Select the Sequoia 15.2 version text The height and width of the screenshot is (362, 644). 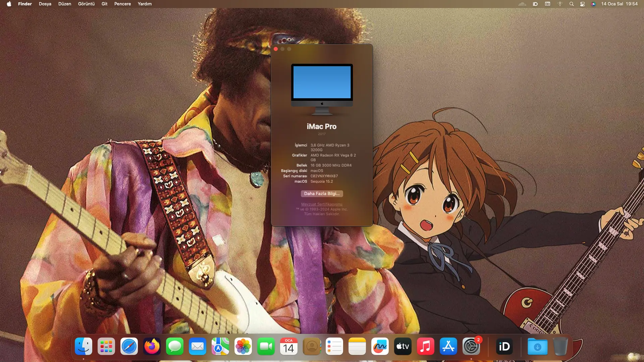[x=322, y=181]
